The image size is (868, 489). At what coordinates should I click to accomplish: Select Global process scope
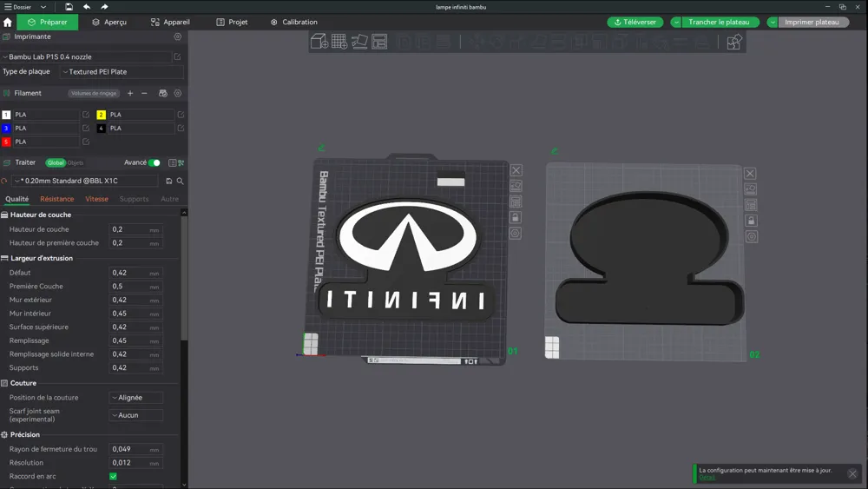tap(56, 162)
